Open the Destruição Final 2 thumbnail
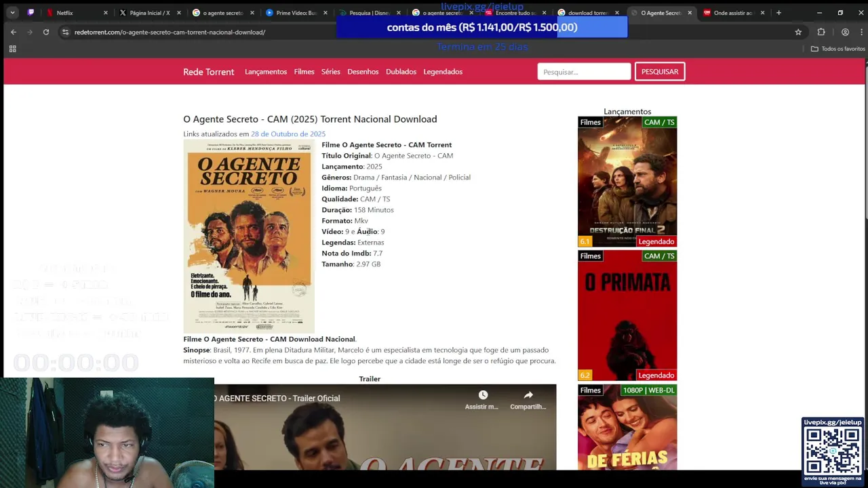The height and width of the screenshot is (488, 868). pyautogui.click(x=627, y=182)
